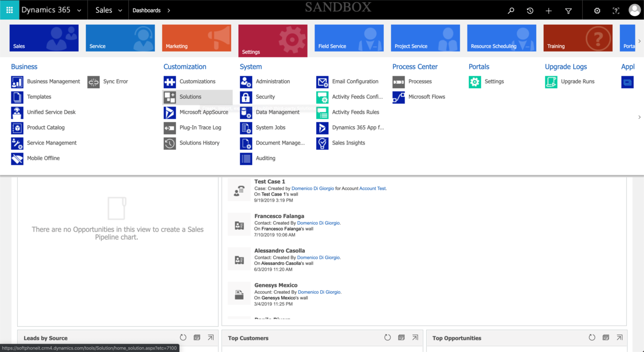The width and height of the screenshot is (644, 352).
Task: Expand the Dashboards breadcrumb chevron
Action: 169,11
